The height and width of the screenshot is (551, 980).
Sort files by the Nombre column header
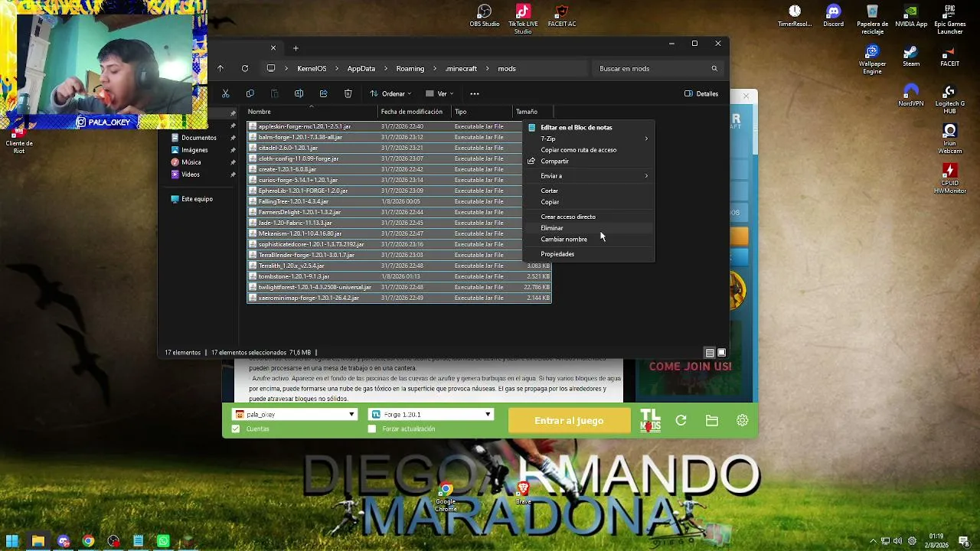pyautogui.click(x=312, y=112)
